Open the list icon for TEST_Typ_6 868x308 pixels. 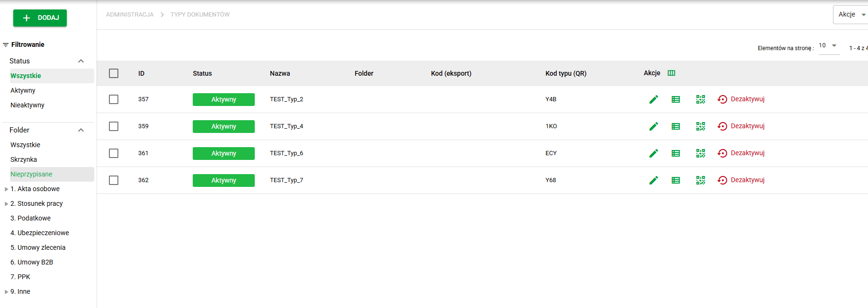(676, 153)
